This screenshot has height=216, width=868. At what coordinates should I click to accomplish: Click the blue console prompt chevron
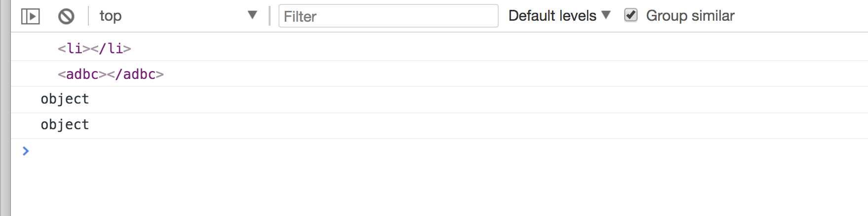point(26,151)
